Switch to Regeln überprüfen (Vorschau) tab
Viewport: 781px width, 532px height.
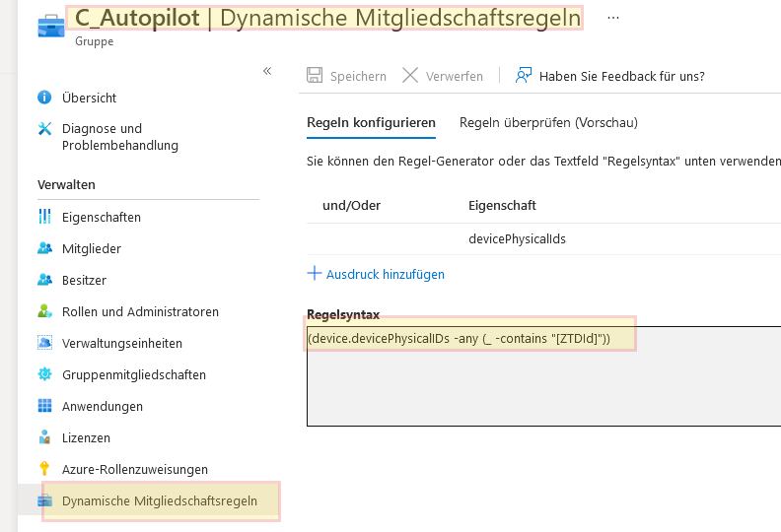548,123
